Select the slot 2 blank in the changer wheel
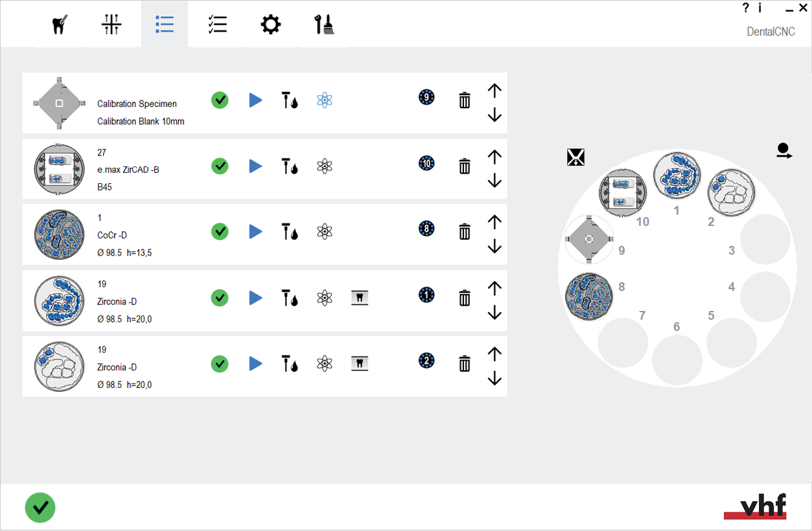Screen dimensions: 812x531 coord(731,192)
